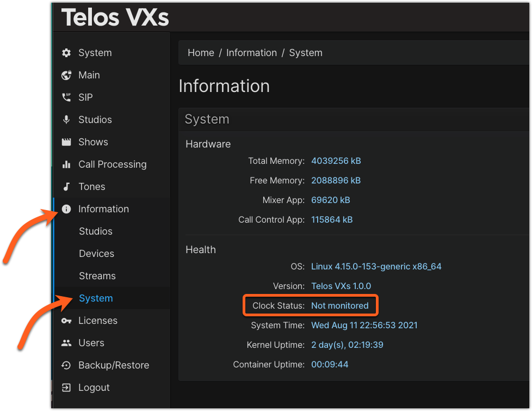This screenshot has height=411, width=532.
Task: Click the Telos VXs title logo
Action: 115,17
